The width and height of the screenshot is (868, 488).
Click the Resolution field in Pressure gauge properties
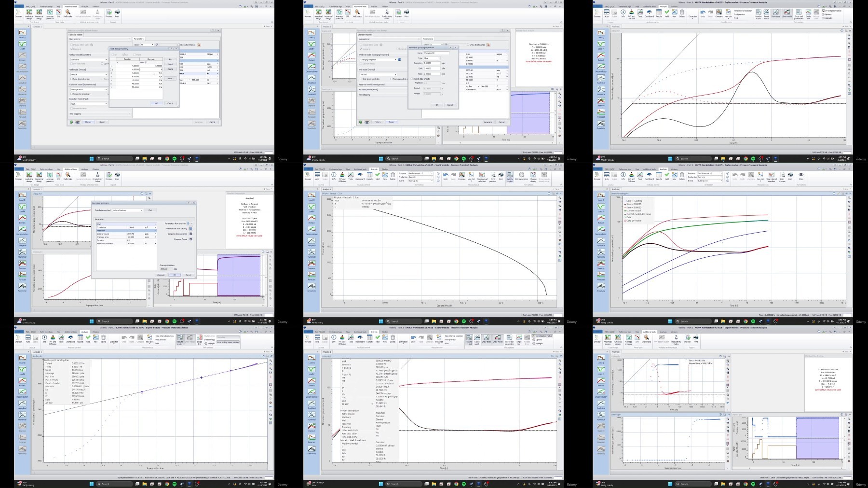point(432,63)
